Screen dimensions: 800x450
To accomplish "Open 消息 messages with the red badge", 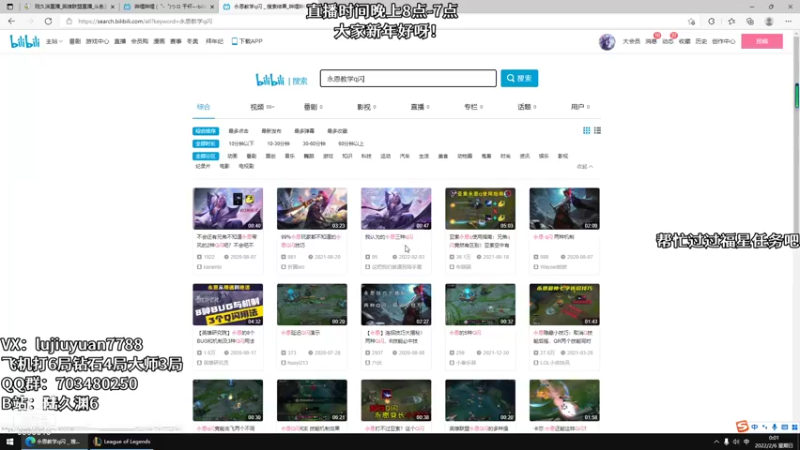I will [x=651, y=41].
